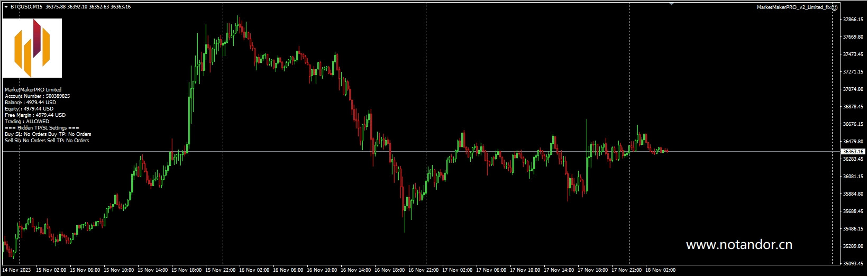Viewport: 868px width, 277px height.
Task: Click the 35884.80 price scale label
Action: (853, 194)
